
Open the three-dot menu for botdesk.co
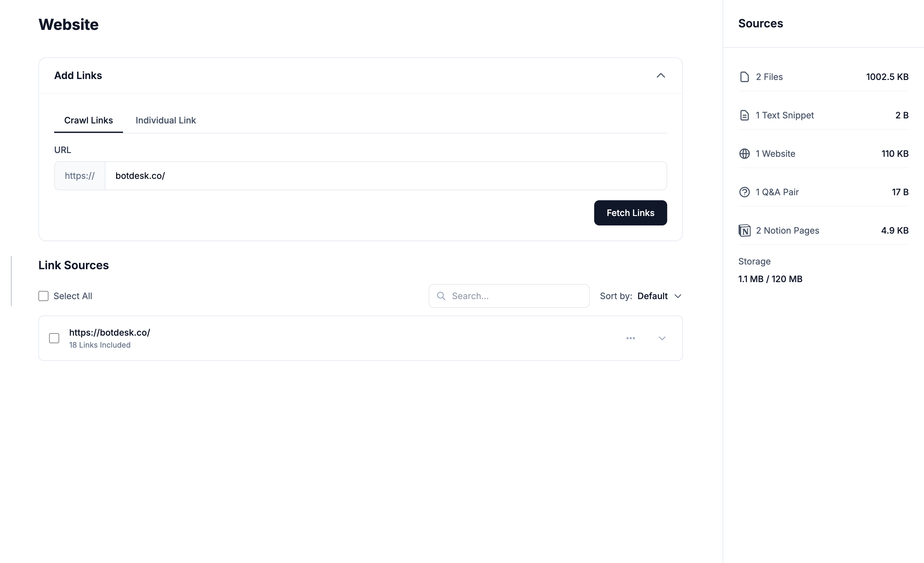[631, 338]
